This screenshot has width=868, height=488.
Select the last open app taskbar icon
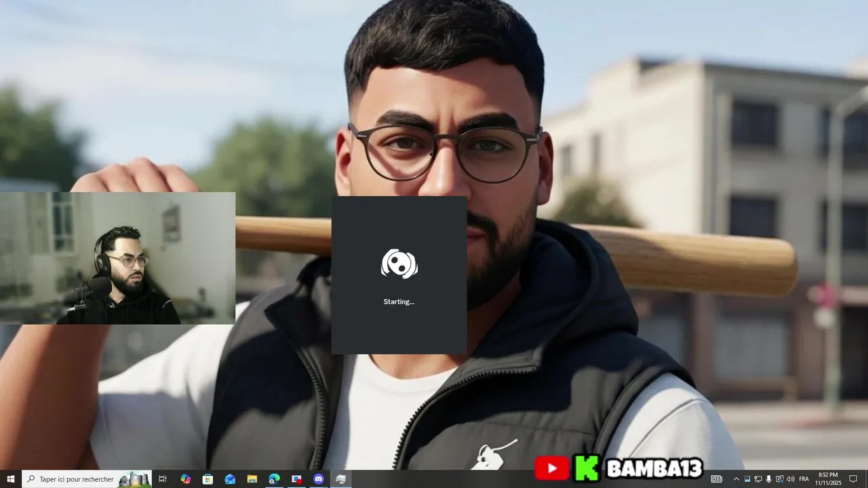pyautogui.click(x=341, y=479)
